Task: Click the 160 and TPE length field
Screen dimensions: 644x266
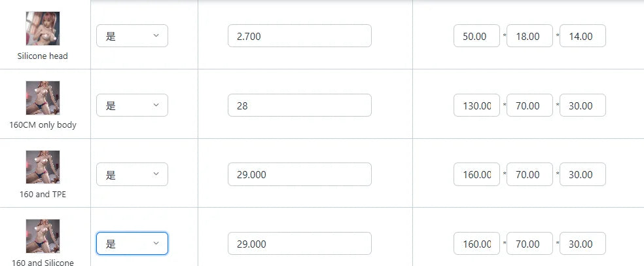Action: click(476, 174)
